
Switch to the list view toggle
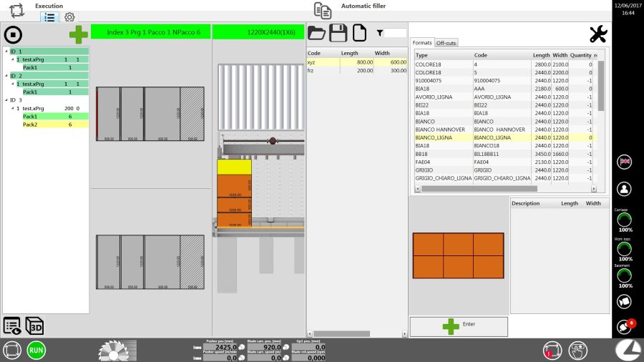click(x=49, y=17)
